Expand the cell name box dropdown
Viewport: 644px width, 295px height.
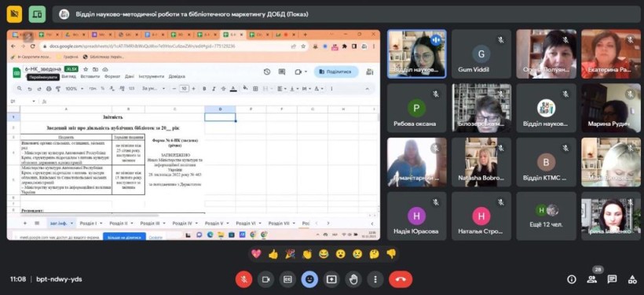[x=34, y=101]
